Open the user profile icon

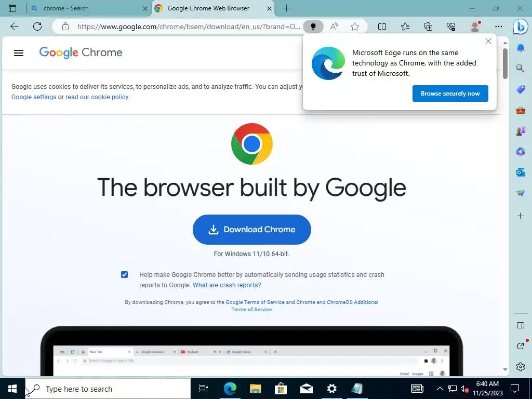(x=475, y=26)
